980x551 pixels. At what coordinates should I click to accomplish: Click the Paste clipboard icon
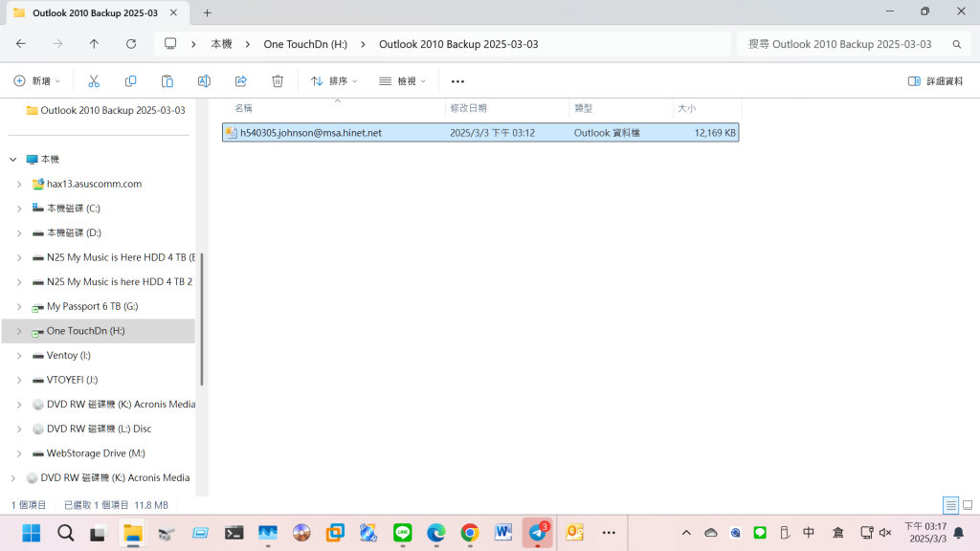167,81
